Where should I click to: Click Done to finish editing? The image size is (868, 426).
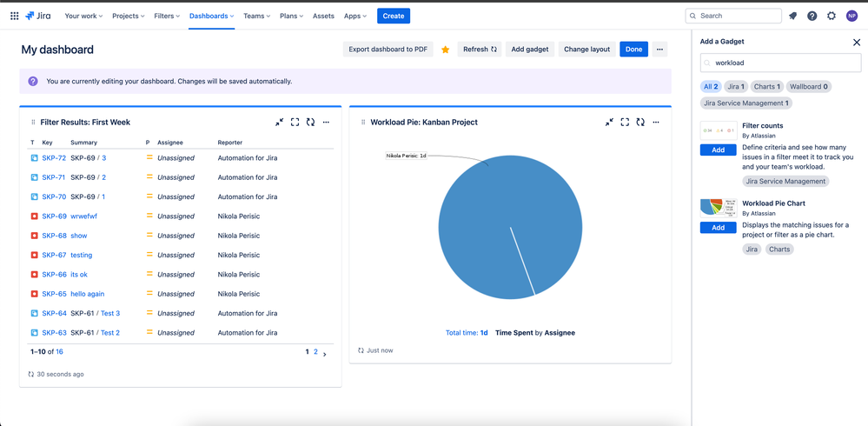pos(633,50)
